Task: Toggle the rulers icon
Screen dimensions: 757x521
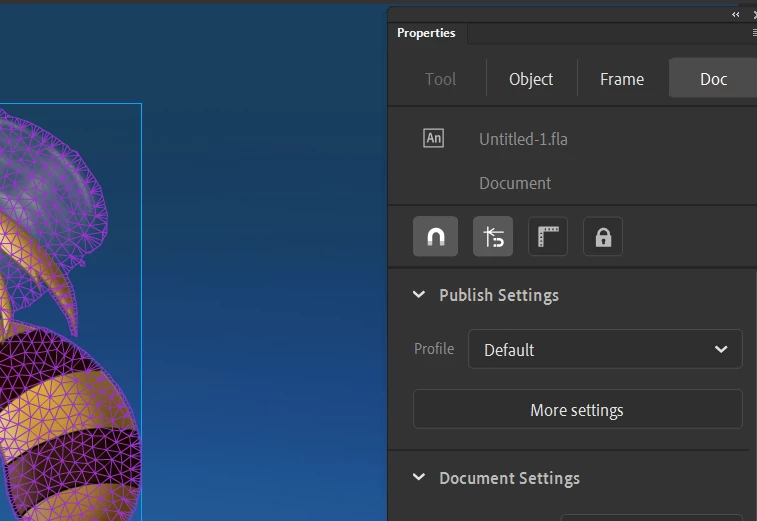Action: click(548, 237)
